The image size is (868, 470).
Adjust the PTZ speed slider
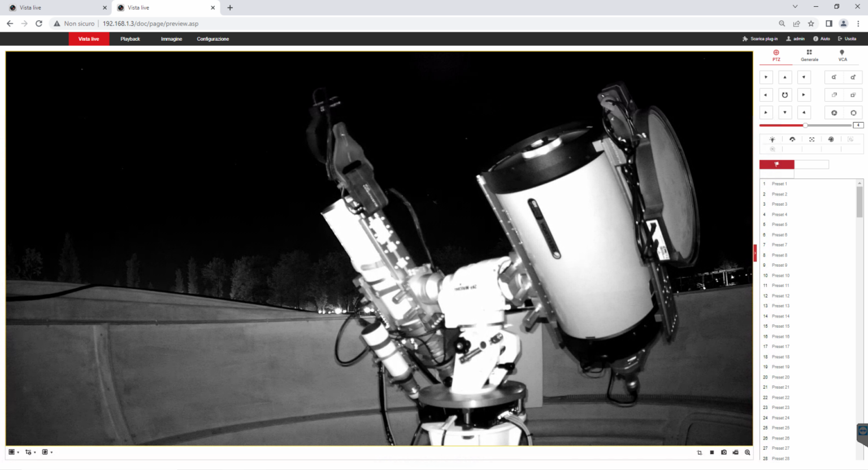pos(805,125)
